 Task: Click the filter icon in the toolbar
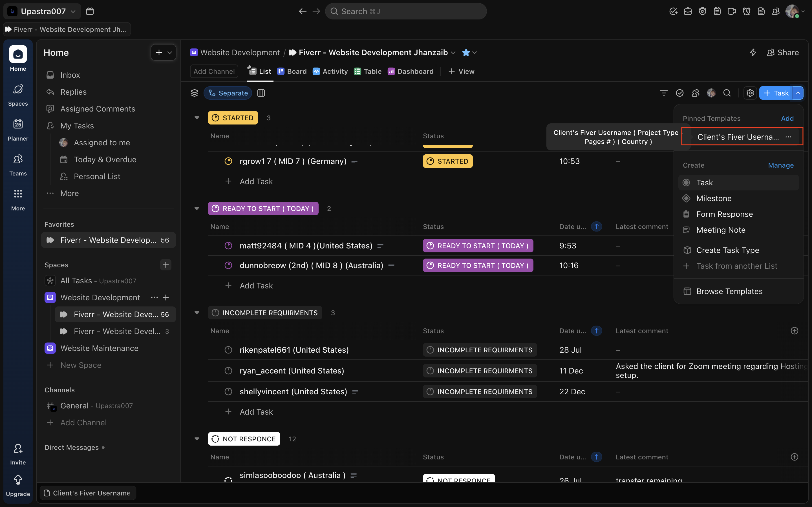(663, 93)
